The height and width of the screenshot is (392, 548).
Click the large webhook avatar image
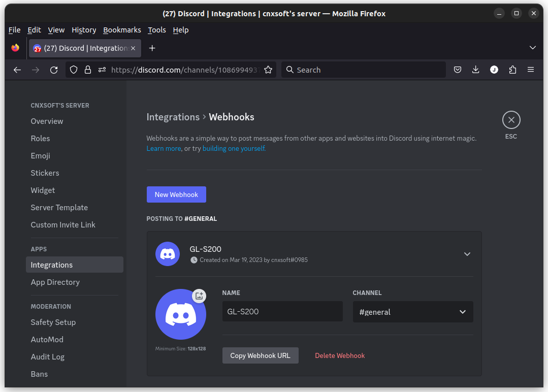point(180,314)
